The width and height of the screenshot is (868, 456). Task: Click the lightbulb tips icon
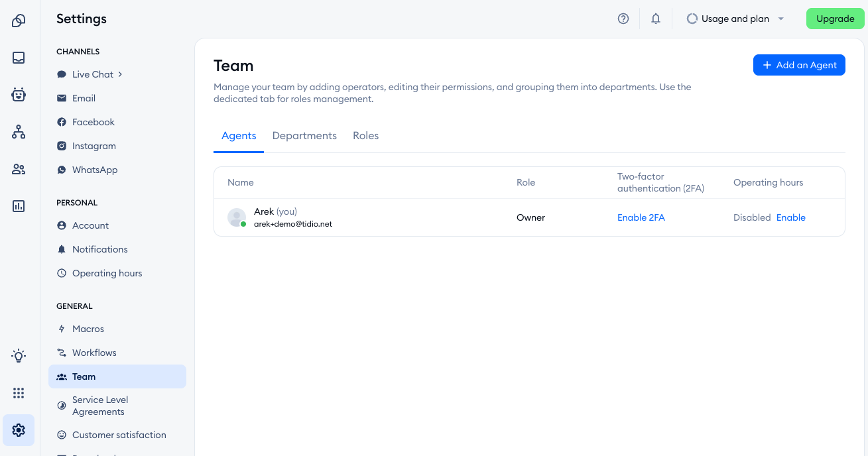coord(19,356)
